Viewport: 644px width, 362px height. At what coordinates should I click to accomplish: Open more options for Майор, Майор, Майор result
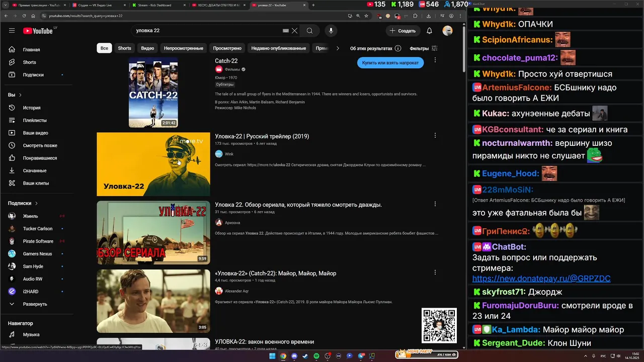click(x=435, y=273)
